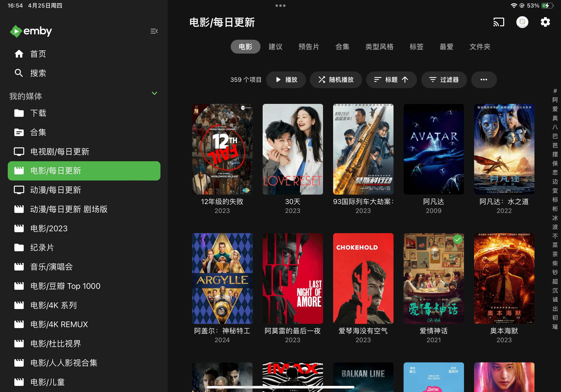Open Balkan Line poster
561x392 pixels.
pos(363,377)
